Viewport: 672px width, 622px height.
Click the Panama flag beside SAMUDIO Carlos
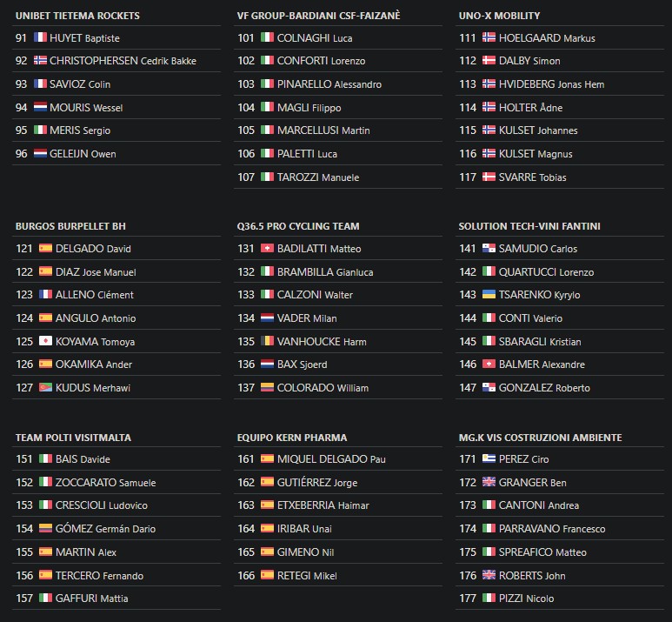[x=489, y=248]
